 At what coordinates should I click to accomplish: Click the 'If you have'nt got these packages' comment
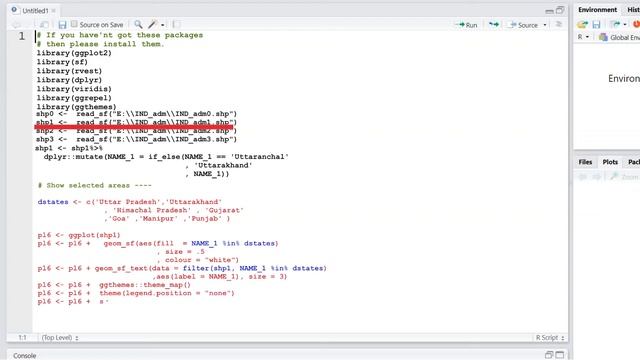(x=120, y=35)
